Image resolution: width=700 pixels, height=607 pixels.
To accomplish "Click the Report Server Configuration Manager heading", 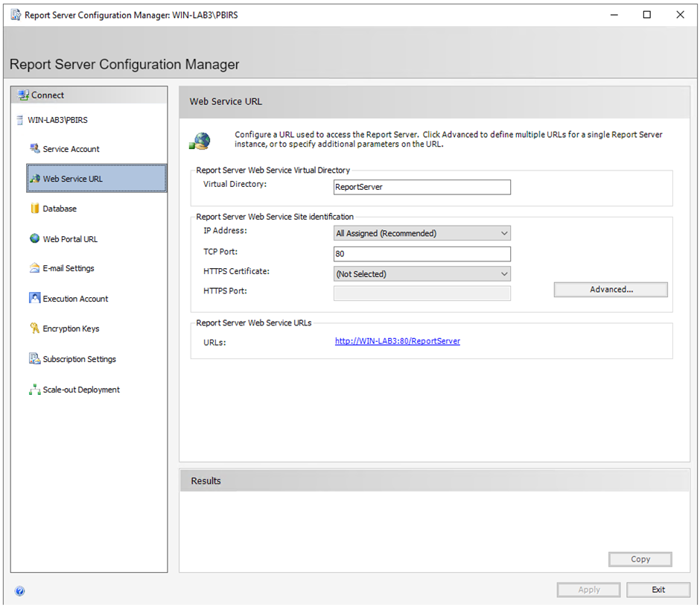I will (124, 64).
